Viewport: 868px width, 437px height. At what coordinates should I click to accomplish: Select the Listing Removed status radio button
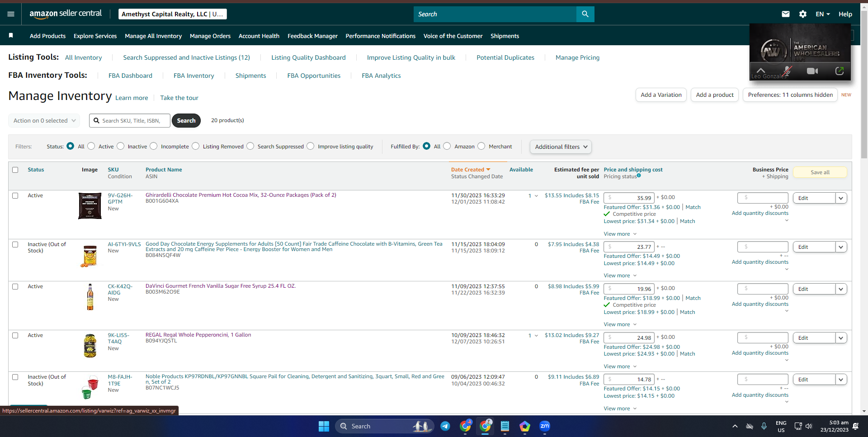pos(196,146)
